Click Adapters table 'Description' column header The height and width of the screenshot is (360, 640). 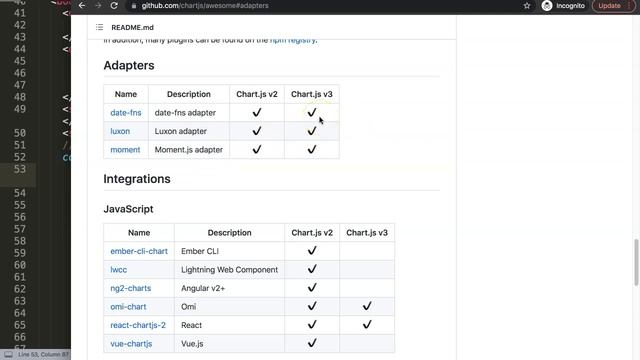(189, 94)
